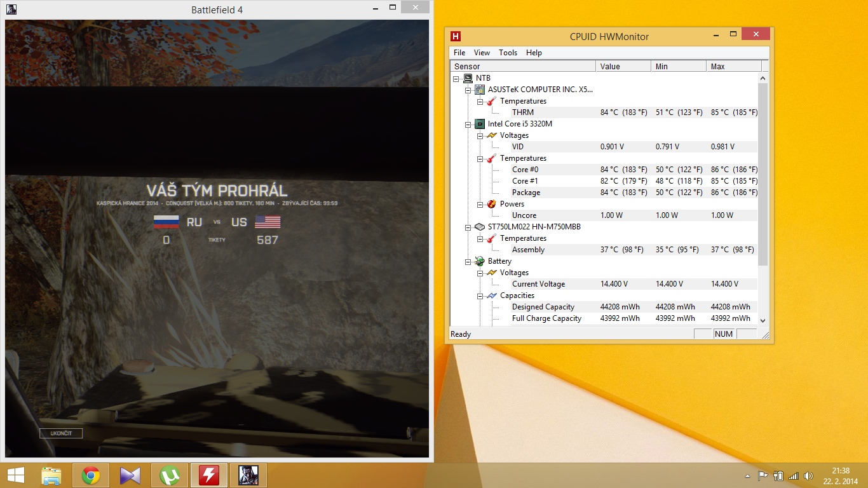Screen dimensions: 868x488
Task: Click the volume speaker icon in the tray
Action: coord(809,475)
